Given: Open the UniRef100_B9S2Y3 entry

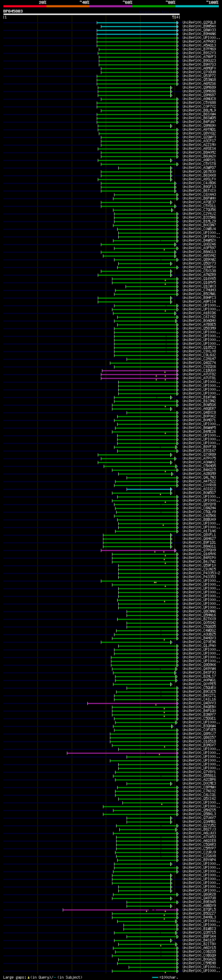Looking at the screenshot, I should [199, 53].
